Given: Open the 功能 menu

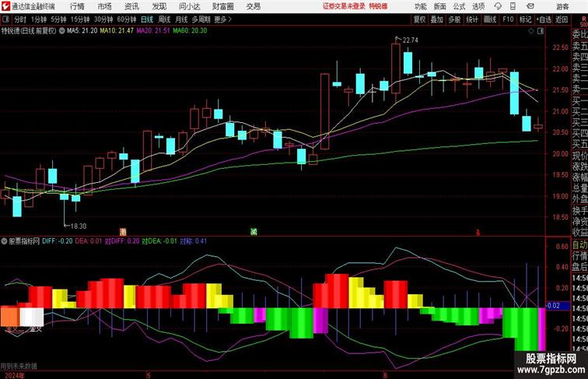Looking at the screenshot, I should (x=420, y=6).
